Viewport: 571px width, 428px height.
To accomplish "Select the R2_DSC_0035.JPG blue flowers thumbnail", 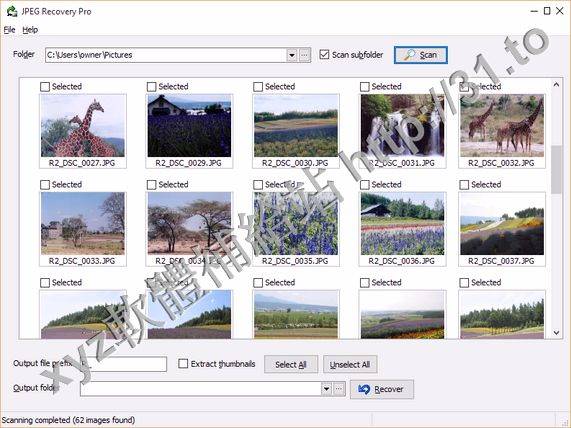I will click(x=296, y=224).
